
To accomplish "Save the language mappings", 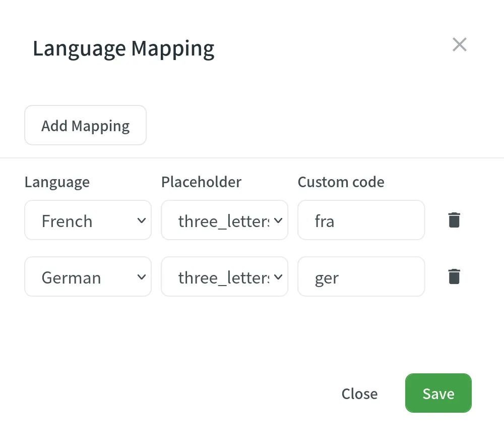I will (x=438, y=393).
